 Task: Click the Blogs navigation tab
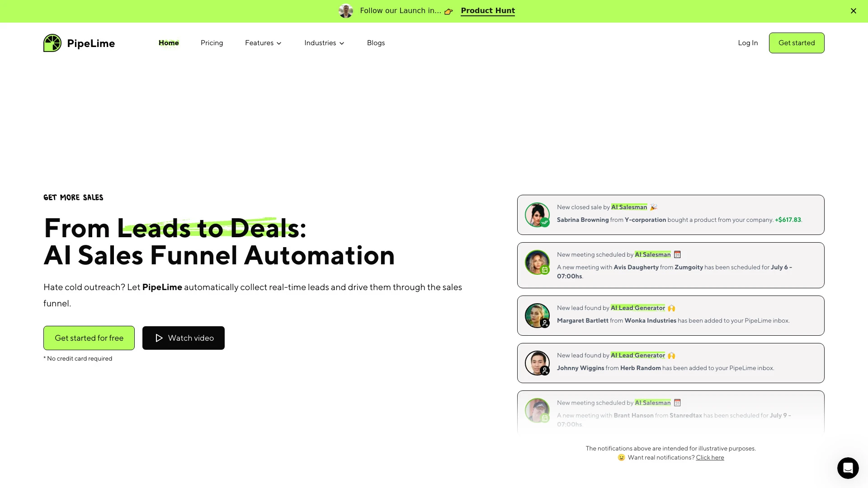coord(376,43)
